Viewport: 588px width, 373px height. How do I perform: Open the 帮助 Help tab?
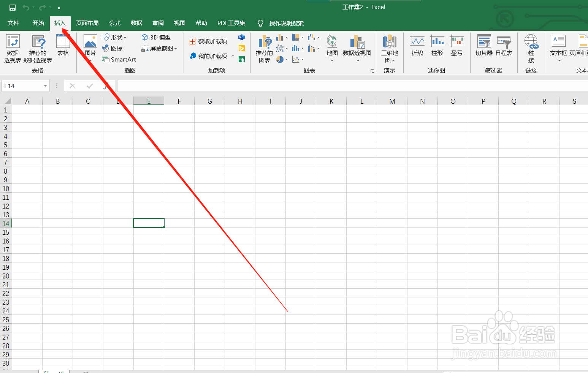201,23
